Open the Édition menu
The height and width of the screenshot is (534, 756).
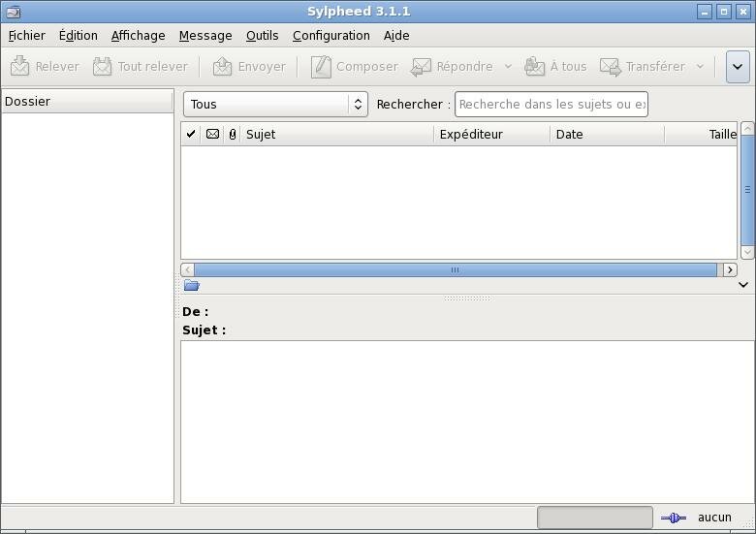click(79, 36)
